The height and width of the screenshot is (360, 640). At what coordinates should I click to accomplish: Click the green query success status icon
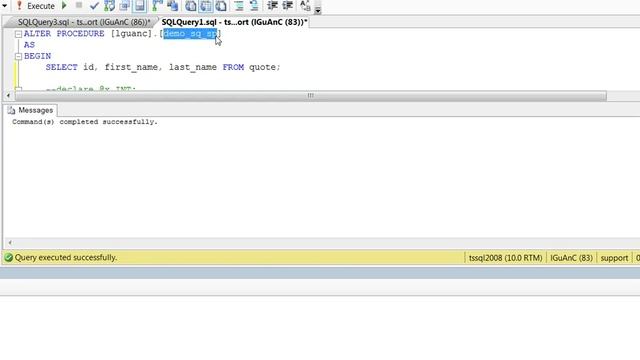tap(9, 258)
